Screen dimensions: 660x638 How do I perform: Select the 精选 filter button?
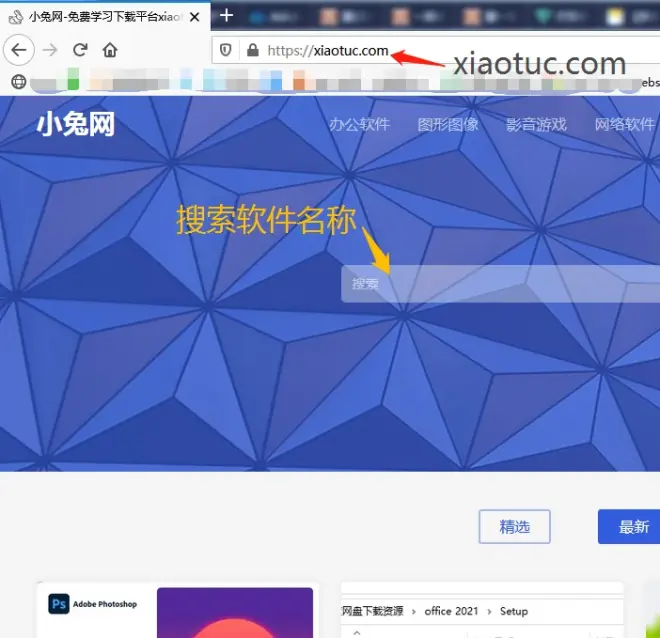pyautogui.click(x=514, y=526)
